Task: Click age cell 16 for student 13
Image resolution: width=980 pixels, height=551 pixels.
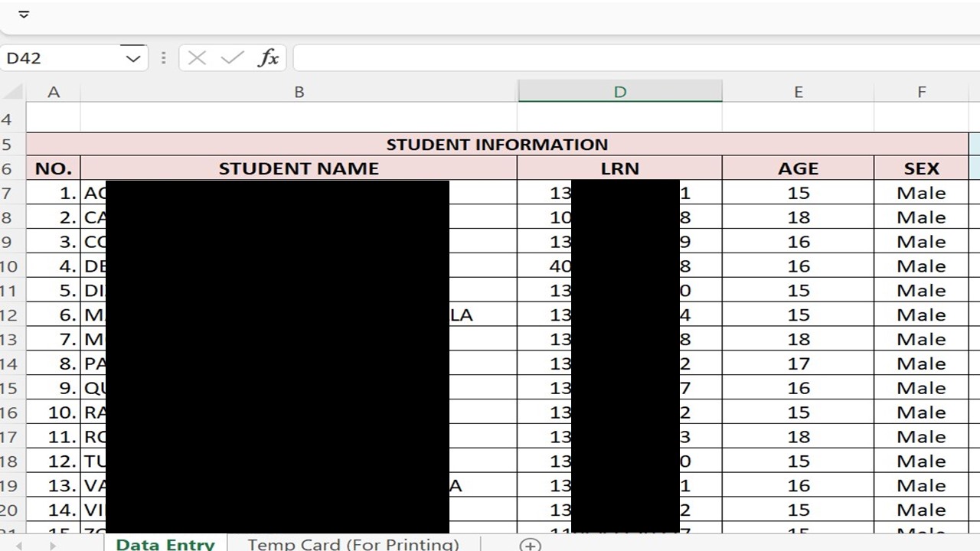Action: 798,485
